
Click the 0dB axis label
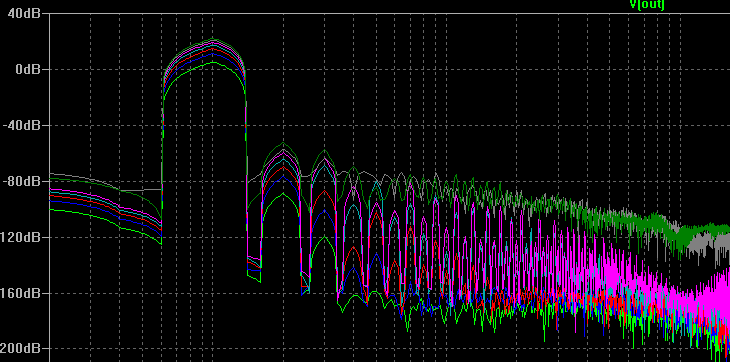28,69
